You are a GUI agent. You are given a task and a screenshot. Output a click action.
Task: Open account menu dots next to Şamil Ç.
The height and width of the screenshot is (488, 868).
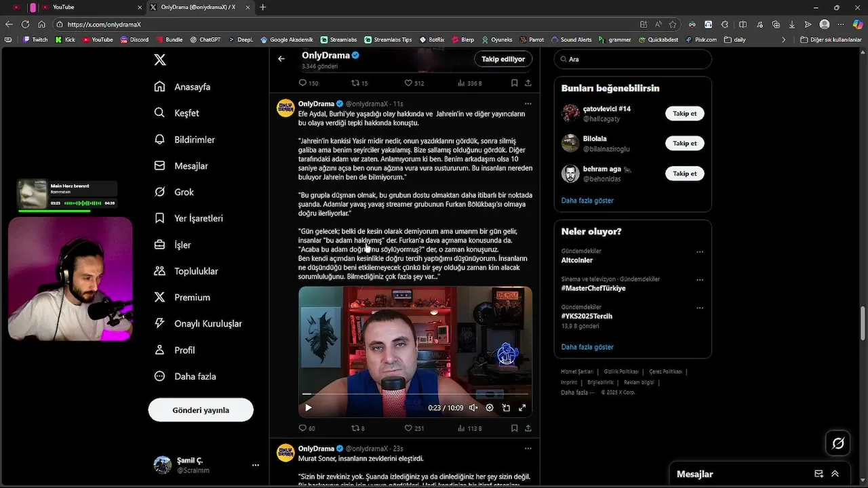pos(256,465)
